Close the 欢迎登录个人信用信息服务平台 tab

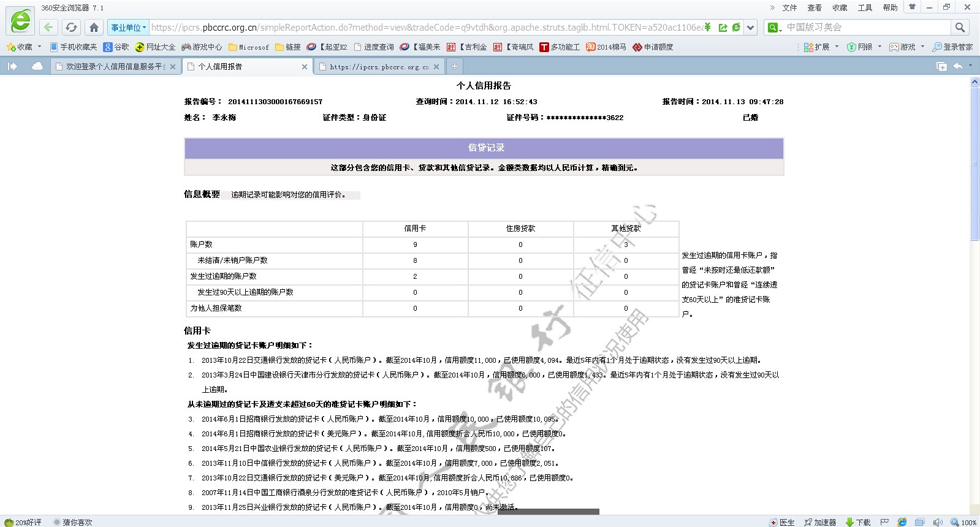coord(173,67)
